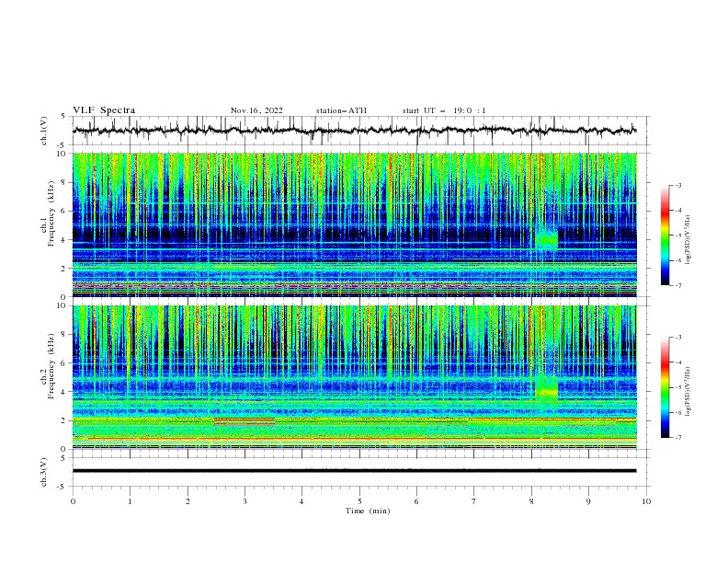728x563 pixels.
Task: Click time axis tick label "9"
Action: coord(588,501)
